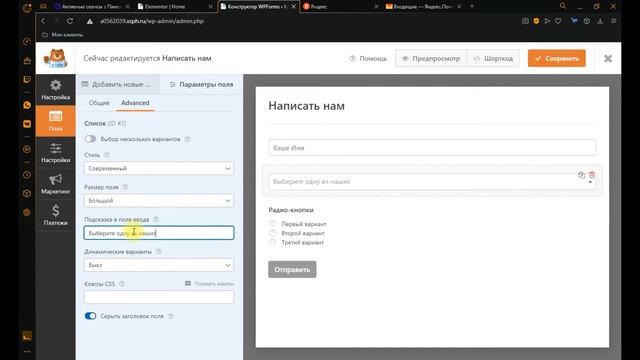Switch to Входящие Яндекс.Почта browser tab
Screen dimensions: 640x360
tap(424, 7)
